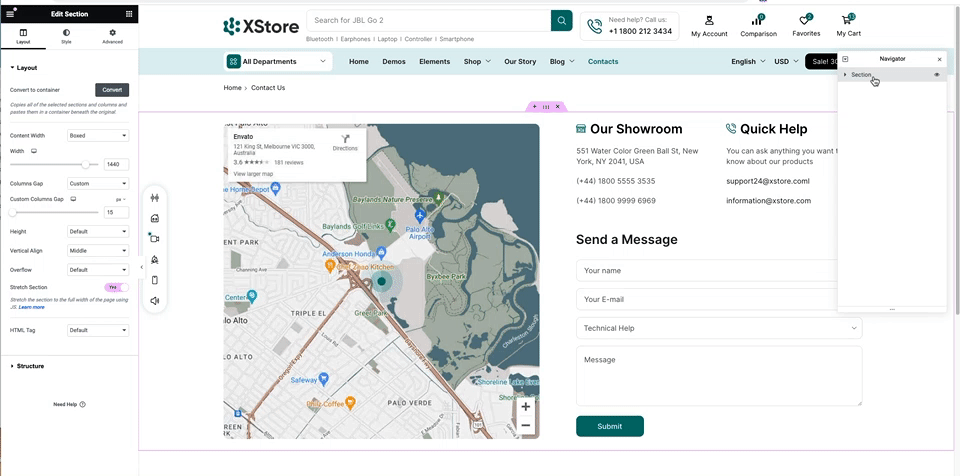This screenshot has width=960, height=476.
Task: Click the Submit button
Action: coord(610,426)
